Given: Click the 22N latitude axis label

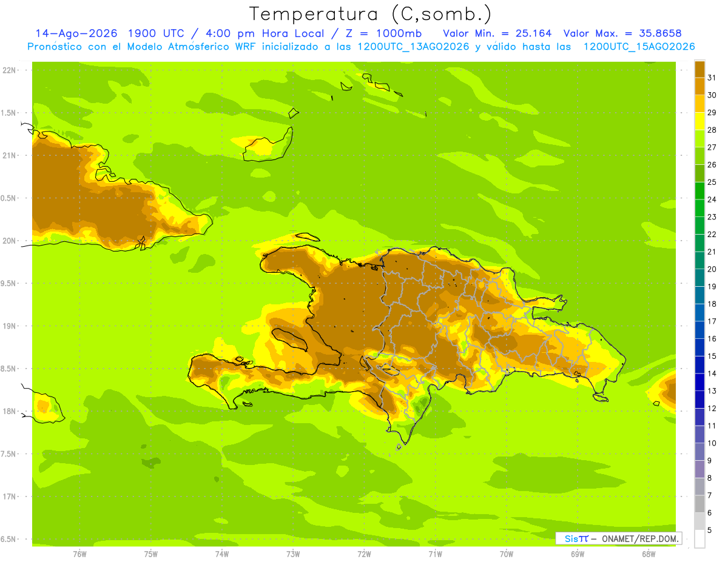Looking at the screenshot, I should click(x=9, y=70).
